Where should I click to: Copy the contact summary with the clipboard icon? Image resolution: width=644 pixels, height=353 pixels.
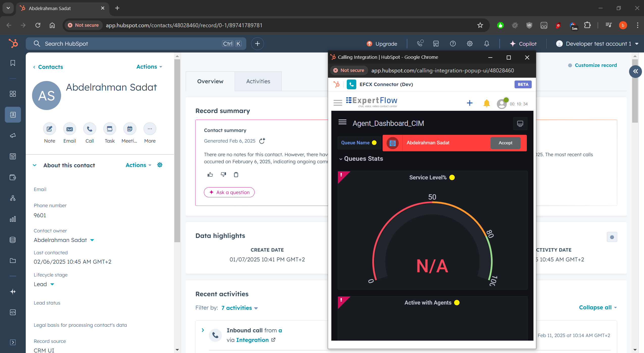[x=236, y=175]
